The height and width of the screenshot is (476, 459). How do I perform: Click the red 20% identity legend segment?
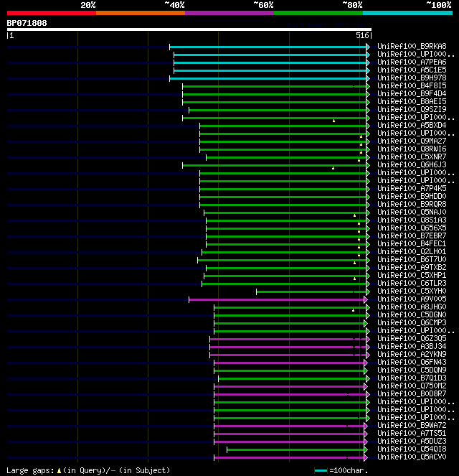coord(52,13)
